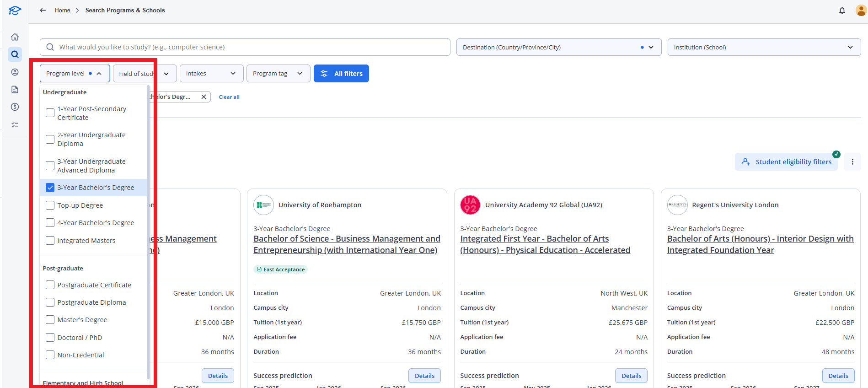Open the Program tag dropdown
Image resolution: width=868 pixels, height=388 pixels.
(x=278, y=74)
